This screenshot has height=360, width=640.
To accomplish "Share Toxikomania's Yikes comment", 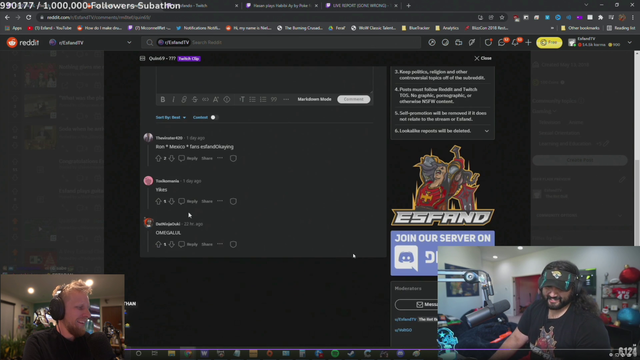I will coord(207,201).
